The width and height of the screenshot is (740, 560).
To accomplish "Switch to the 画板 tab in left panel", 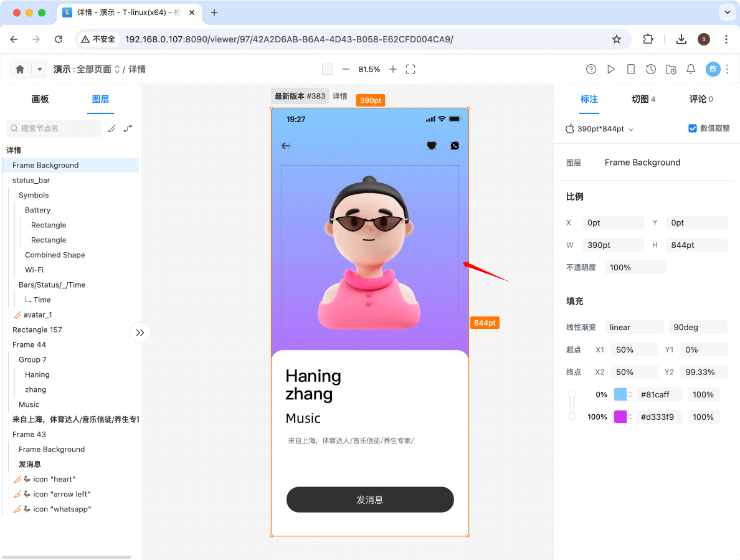I will pyautogui.click(x=40, y=98).
